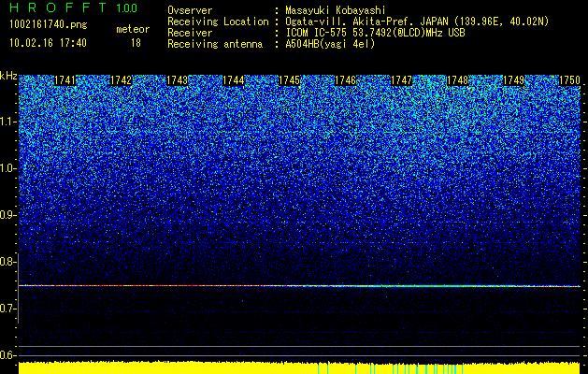Click the 1748 time marker
This screenshot has height=374, width=588.
pos(457,80)
